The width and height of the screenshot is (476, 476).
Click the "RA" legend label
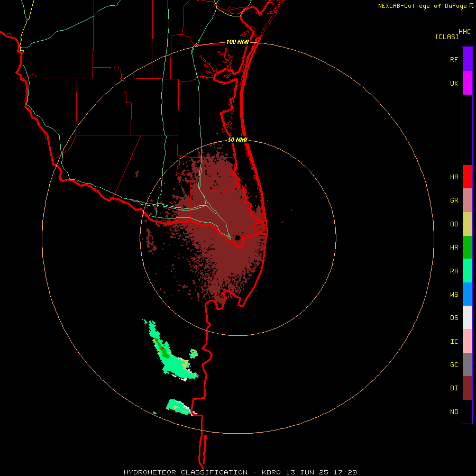point(454,271)
